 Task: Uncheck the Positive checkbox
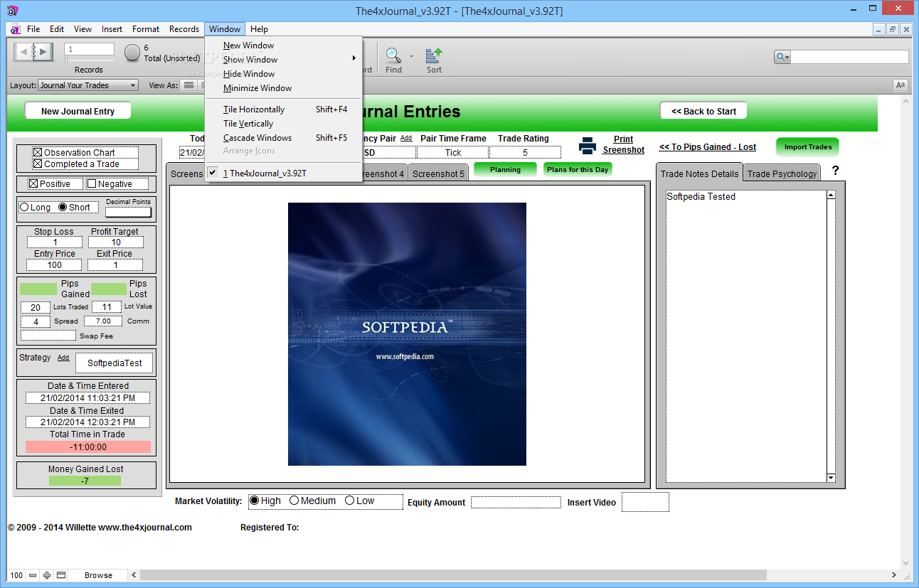(33, 183)
